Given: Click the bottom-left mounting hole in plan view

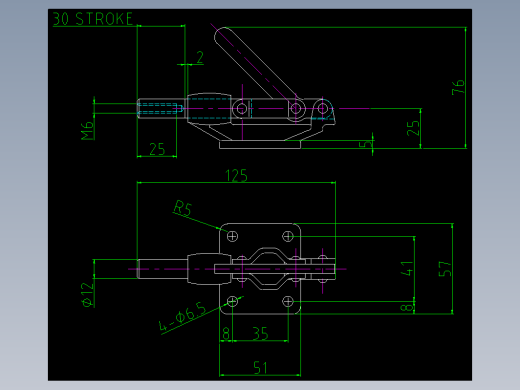Looking at the screenshot, I should coord(232,302).
